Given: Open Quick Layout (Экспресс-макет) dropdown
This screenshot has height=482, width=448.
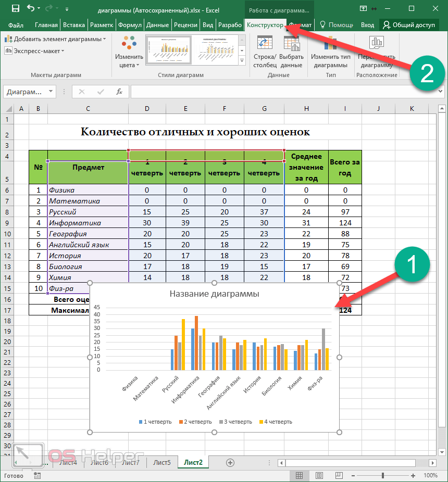Looking at the screenshot, I should [x=34, y=50].
